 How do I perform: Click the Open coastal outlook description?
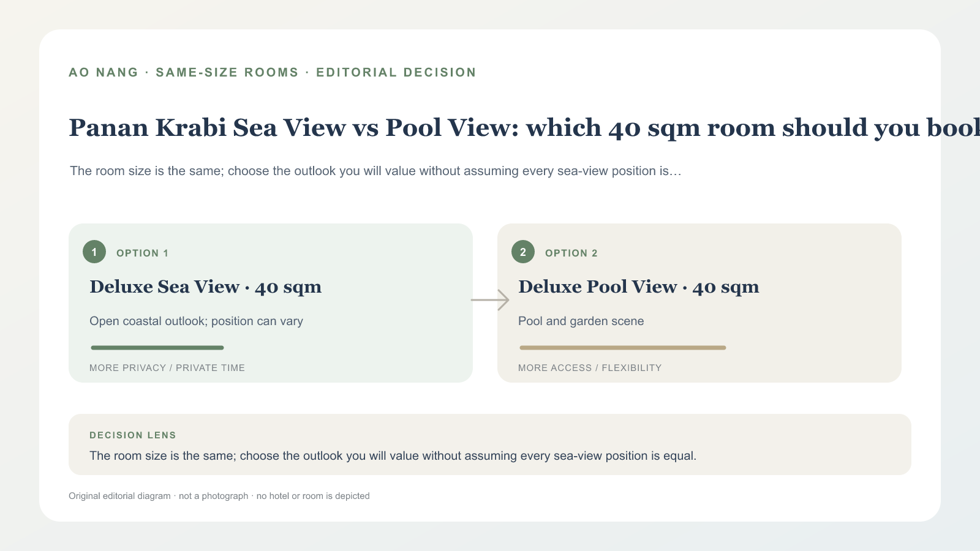196,321
